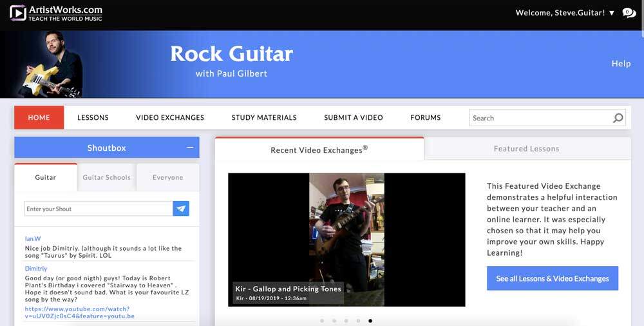This screenshot has width=644, height=326.
Task: Click the Rock Guitar title heading
Action: (232, 54)
